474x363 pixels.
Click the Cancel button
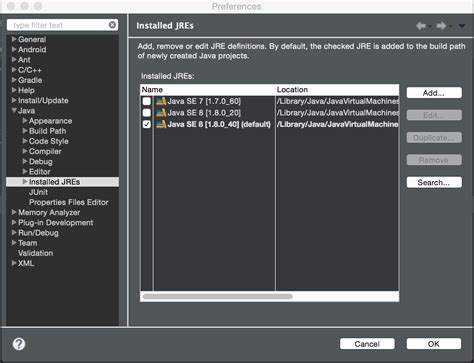click(x=367, y=344)
